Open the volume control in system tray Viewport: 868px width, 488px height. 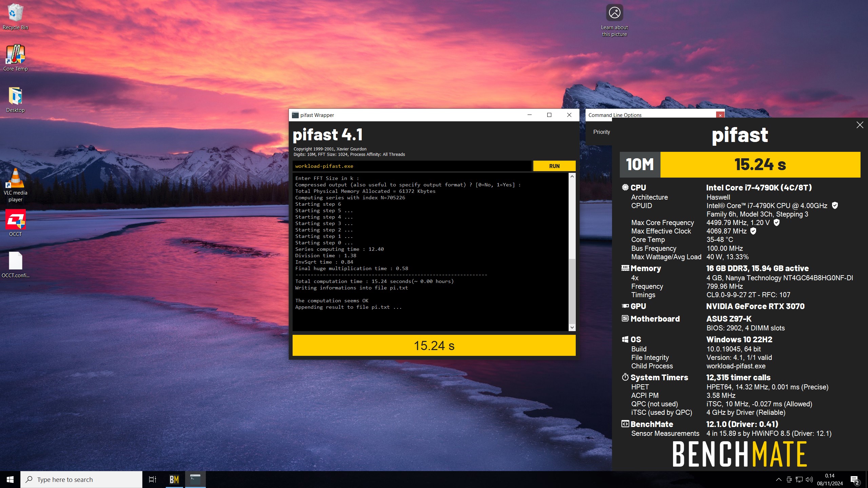point(809,480)
